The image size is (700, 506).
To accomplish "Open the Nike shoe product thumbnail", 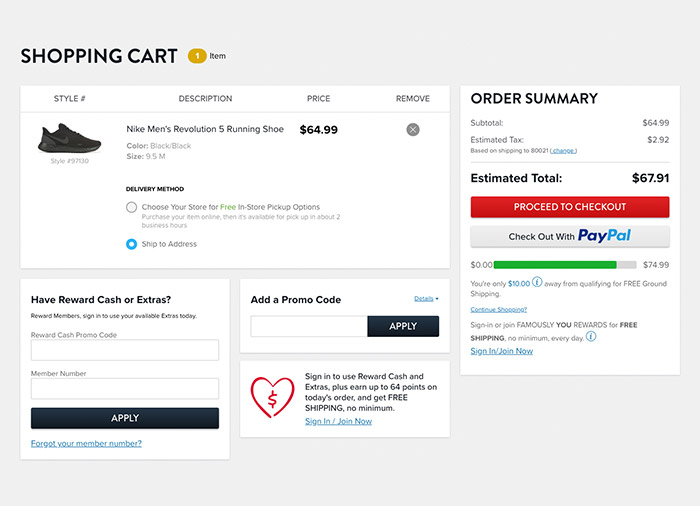I will pyautogui.click(x=70, y=139).
